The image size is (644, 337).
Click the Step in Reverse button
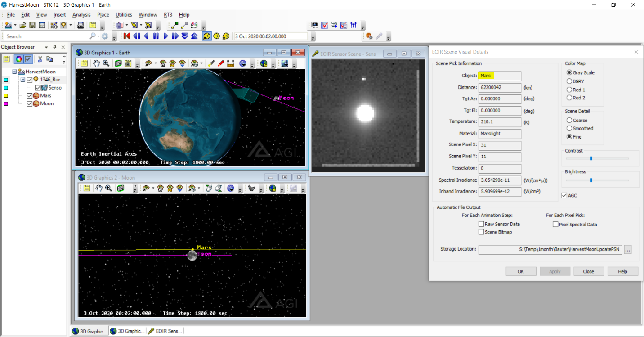click(137, 36)
